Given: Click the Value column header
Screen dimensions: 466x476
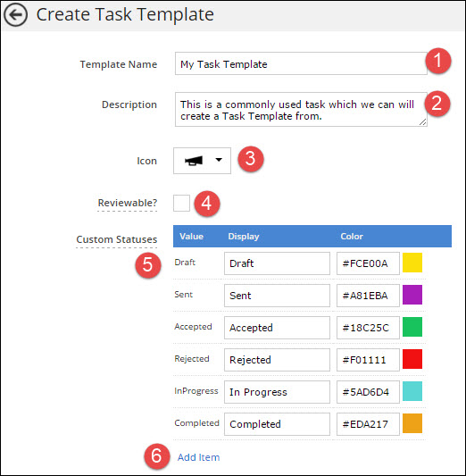Looking at the screenshot, I should [x=191, y=236].
